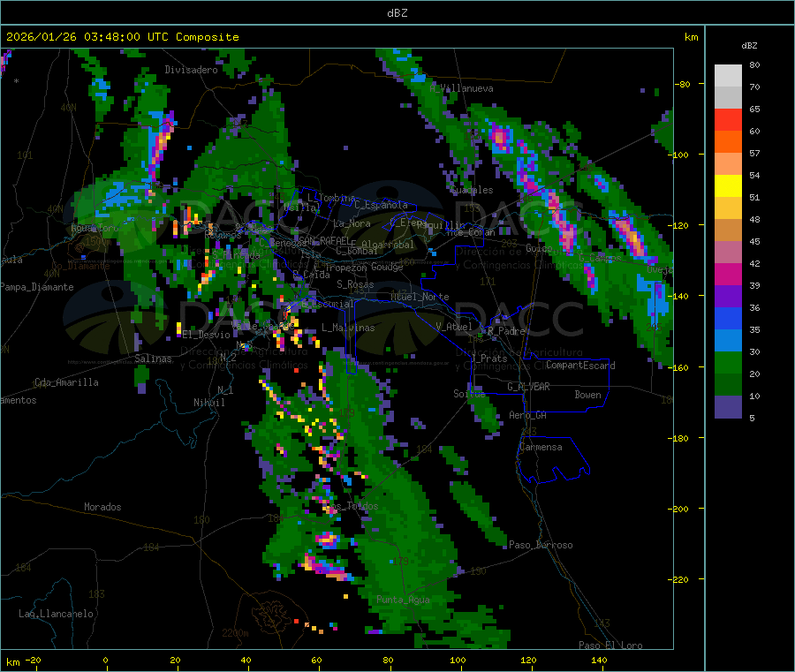
Task: Click the C_Española map label
Action: [381, 205]
